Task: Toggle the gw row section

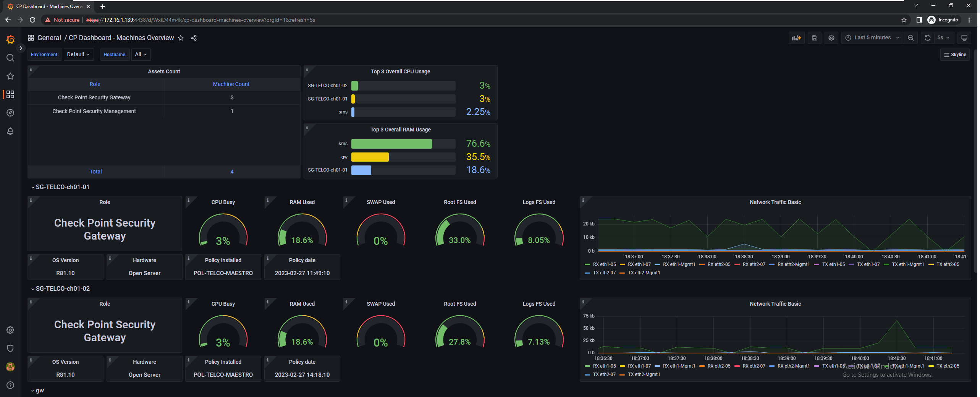Action: click(x=37, y=391)
